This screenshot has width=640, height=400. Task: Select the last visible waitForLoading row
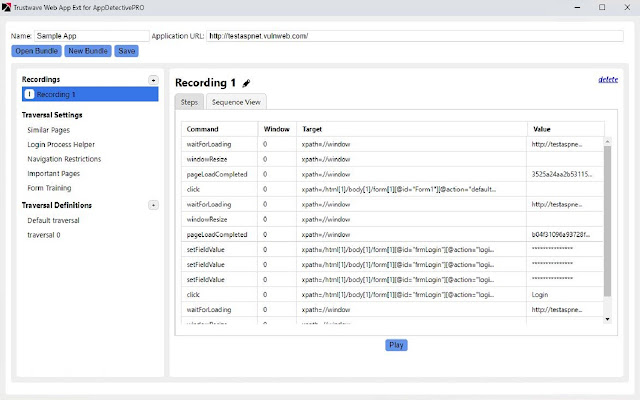[392, 310]
